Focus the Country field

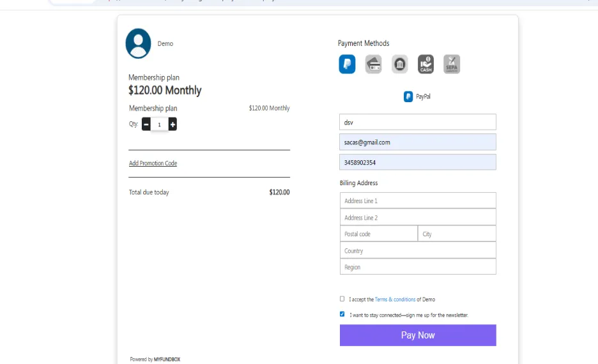(x=418, y=250)
